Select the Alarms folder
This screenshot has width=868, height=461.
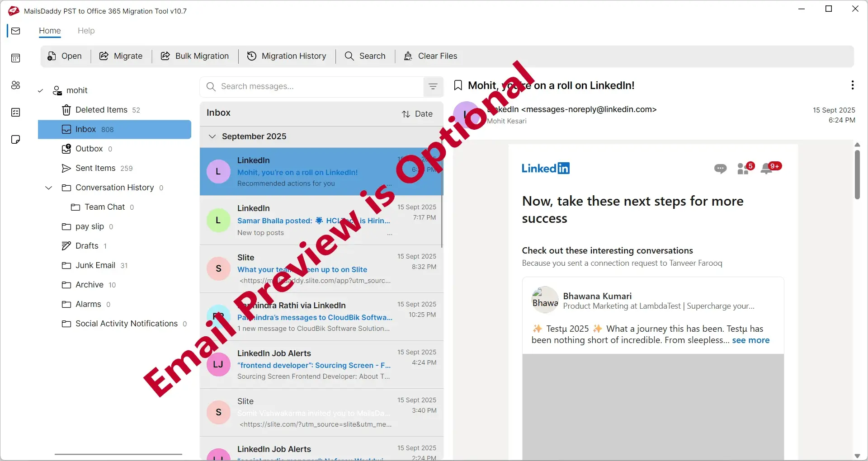[114, 304]
